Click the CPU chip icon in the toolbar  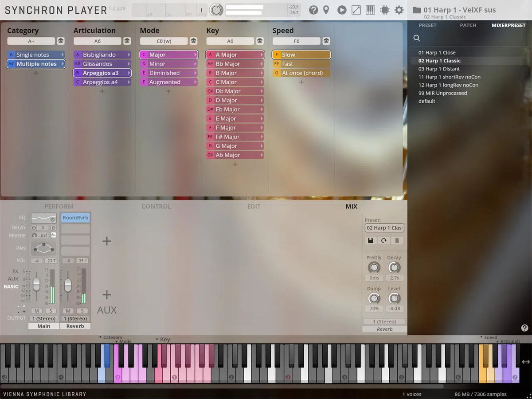(384, 10)
